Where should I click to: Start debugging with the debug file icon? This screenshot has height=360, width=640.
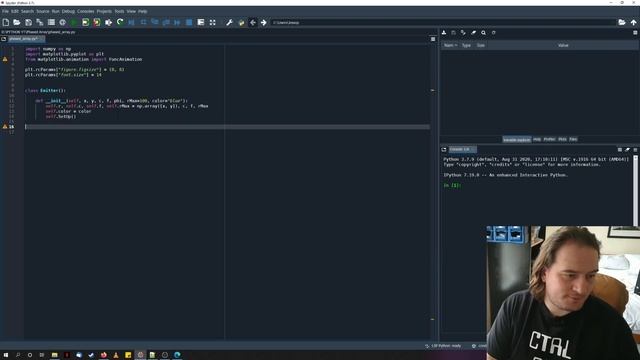pyautogui.click(x=131, y=22)
